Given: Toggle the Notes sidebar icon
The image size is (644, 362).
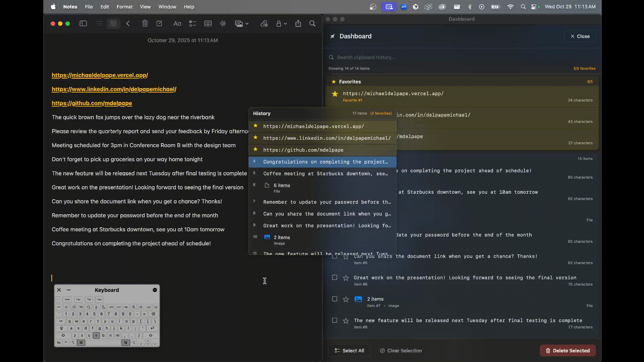Looking at the screenshot, I should pyautogui.click(x=83, y=23).
